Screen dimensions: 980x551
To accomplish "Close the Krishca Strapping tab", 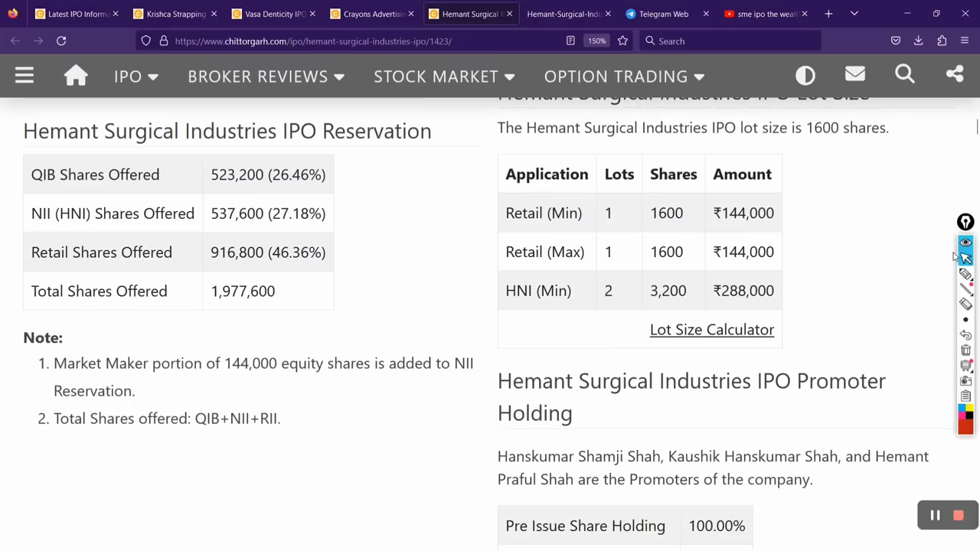I will click(214, 14).
